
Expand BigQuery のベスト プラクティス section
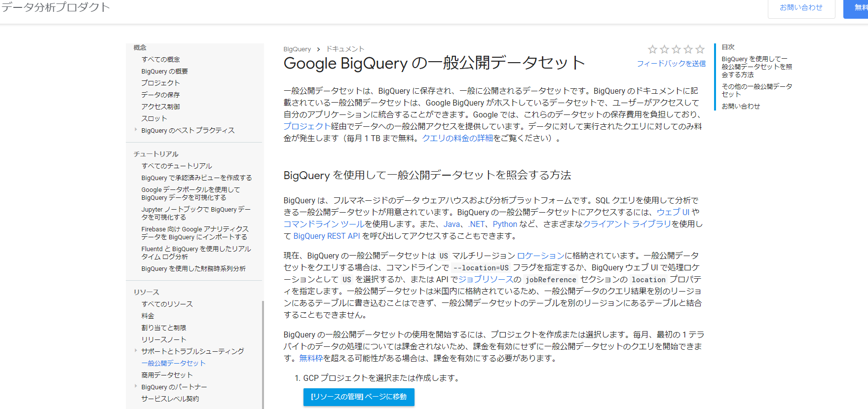[x=136, y=130]
